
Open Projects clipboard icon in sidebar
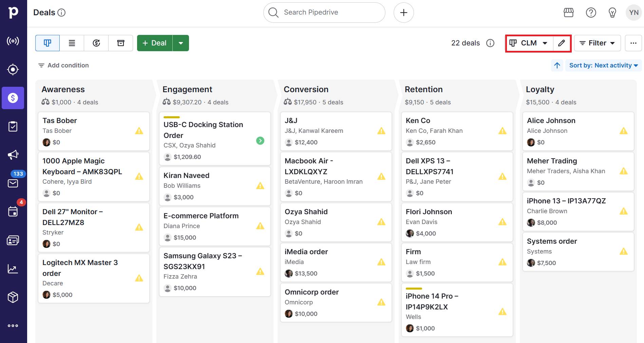[13, 126]
